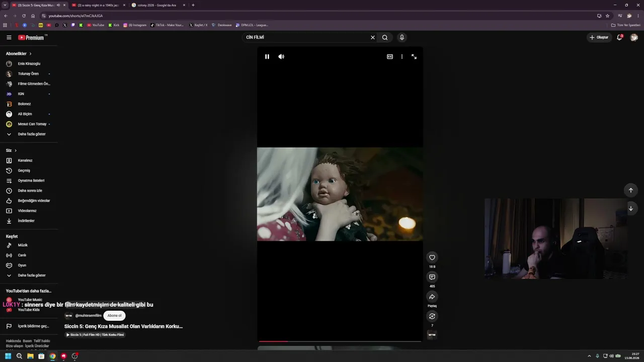Open YouTube Kids link
The image size is (644, 362).
coord(29,310)
